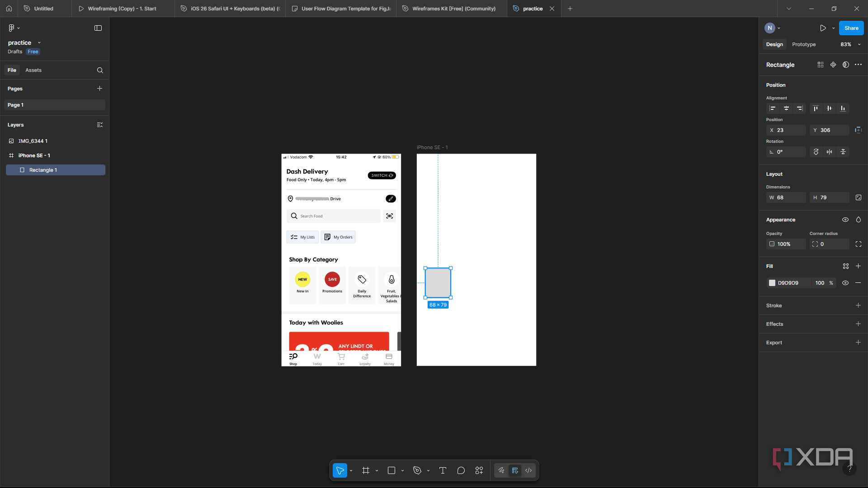Click the Share button

click(851, 28)
